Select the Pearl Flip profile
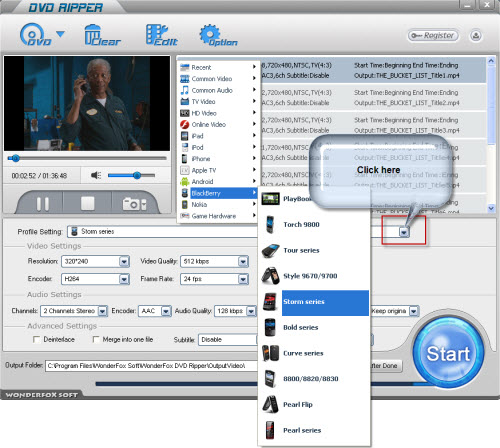The height and width of the screenshot is (448, 500). click(x=314, y=404)
